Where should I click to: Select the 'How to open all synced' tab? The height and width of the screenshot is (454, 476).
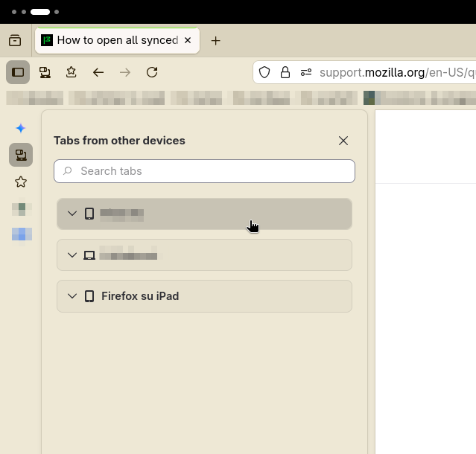click(x=112, y=40)
